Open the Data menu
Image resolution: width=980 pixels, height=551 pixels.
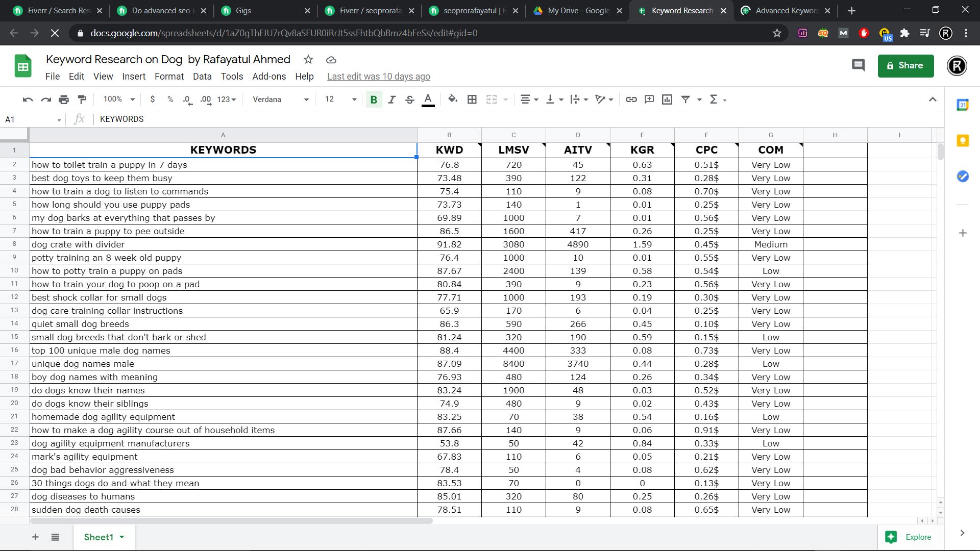point(202,77)
